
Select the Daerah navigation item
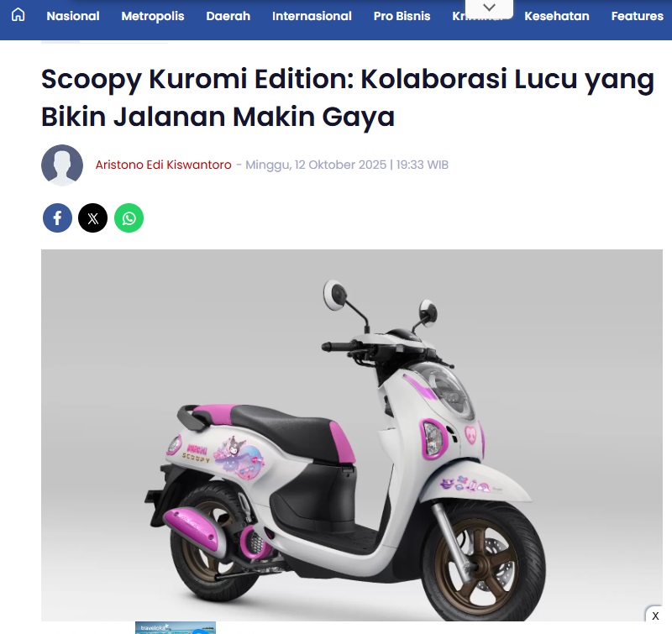click(x=228, y=16)
